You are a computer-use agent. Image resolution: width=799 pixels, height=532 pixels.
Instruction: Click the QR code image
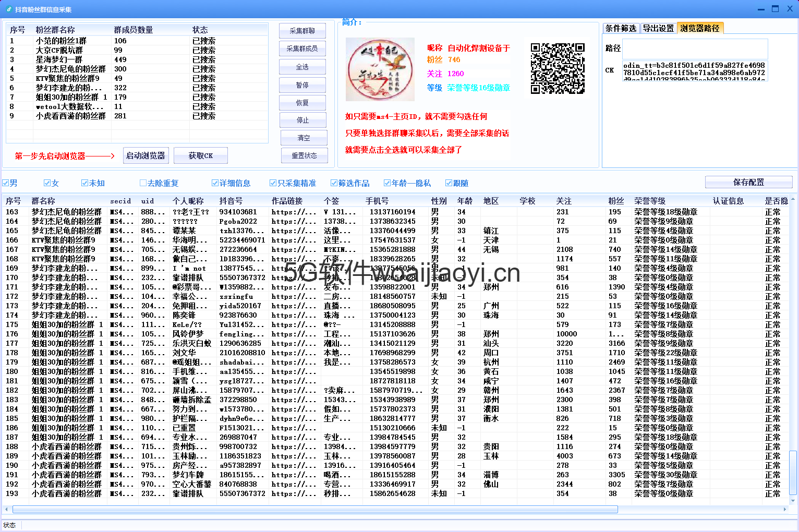558,68
